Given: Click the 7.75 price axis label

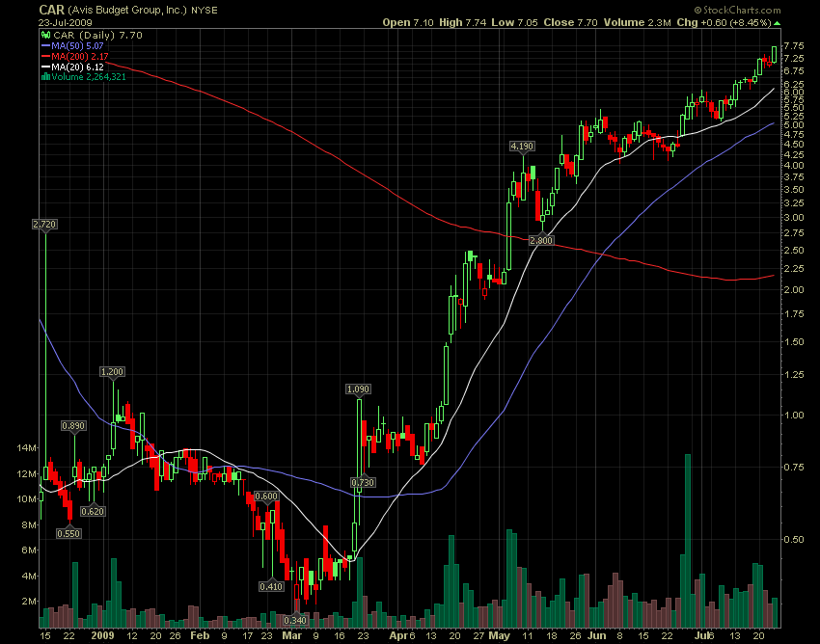Looking at the screenshot, I should tap(794, 45).
